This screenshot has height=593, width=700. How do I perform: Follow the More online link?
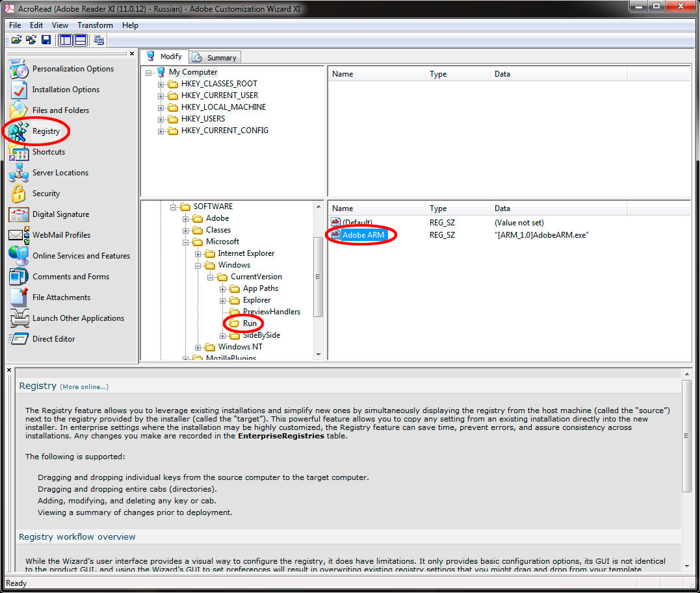tap(84, 387)
